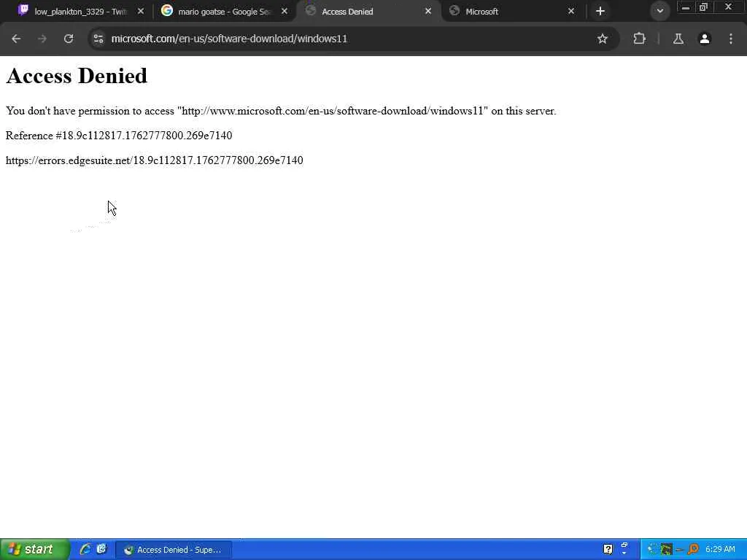Click the microsoft.com address bar URL
Viewport: 747px width, 560px height.
[229, 39]
